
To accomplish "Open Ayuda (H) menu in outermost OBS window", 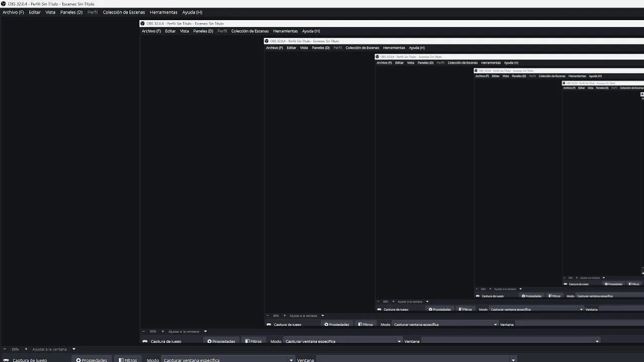I will (x=192, y=12).
